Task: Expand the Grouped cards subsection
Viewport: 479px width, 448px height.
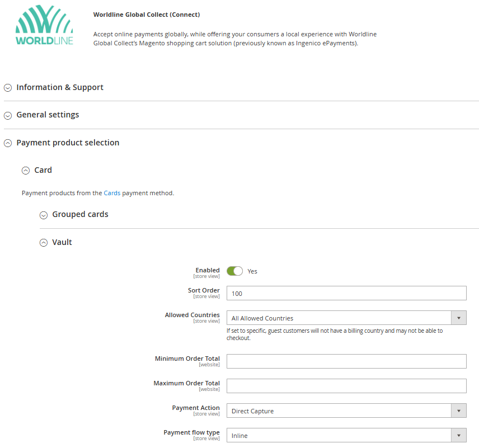Action: (x=44, y=214)
